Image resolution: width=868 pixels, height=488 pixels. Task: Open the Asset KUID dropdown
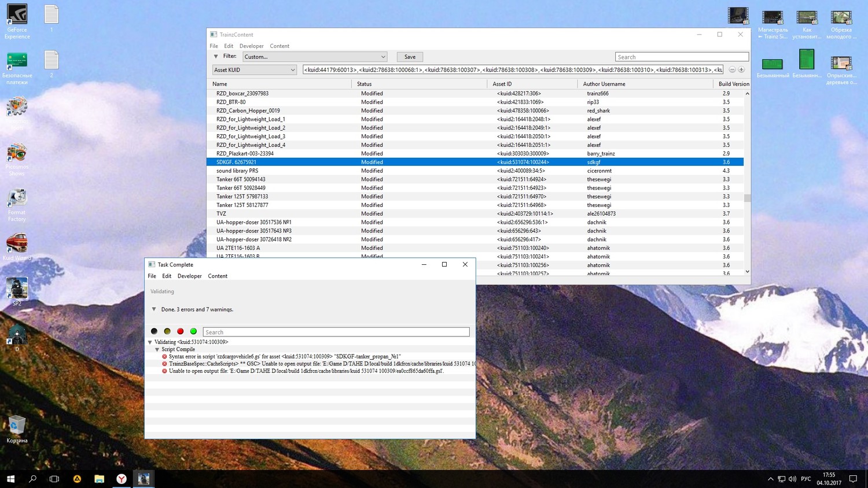(x=255, y=70)
